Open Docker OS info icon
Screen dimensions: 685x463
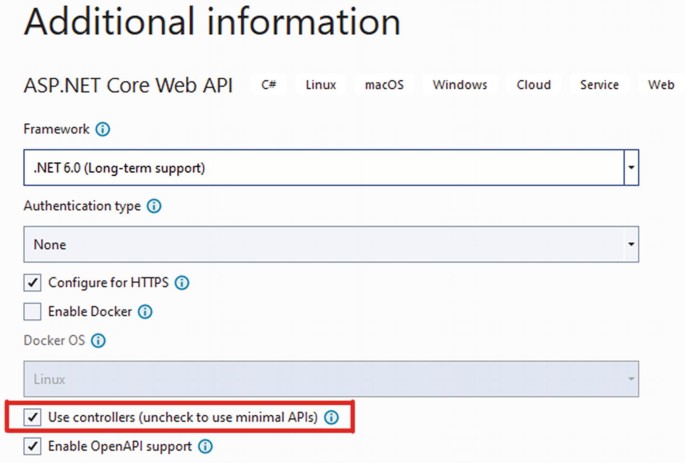coord(98,341)
